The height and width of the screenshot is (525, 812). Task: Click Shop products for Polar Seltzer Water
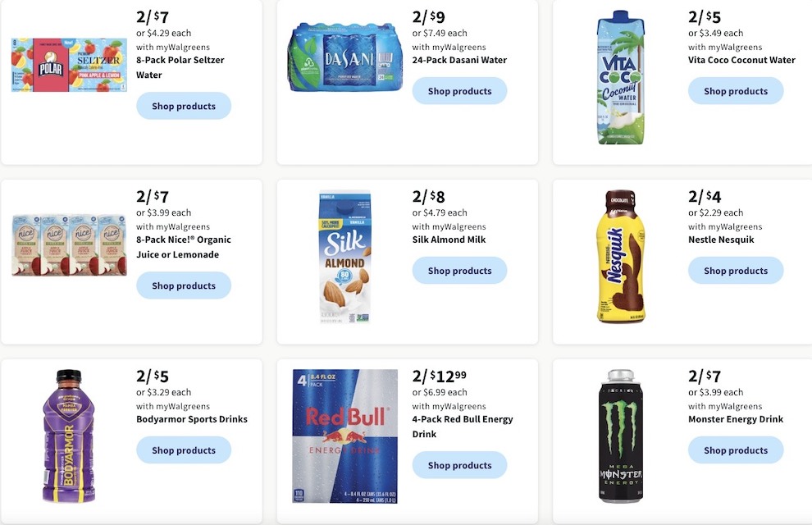point(184,106)
